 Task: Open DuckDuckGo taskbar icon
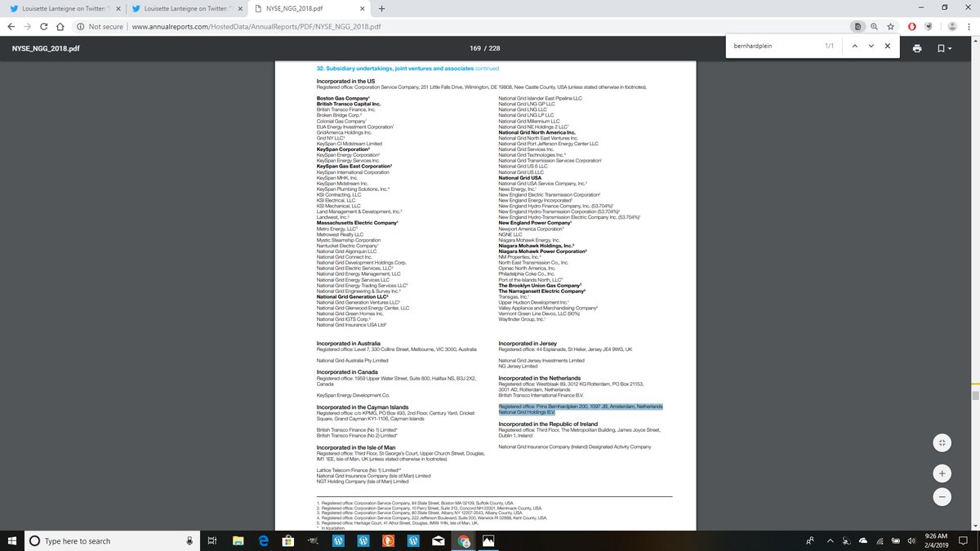coord(388,540)
